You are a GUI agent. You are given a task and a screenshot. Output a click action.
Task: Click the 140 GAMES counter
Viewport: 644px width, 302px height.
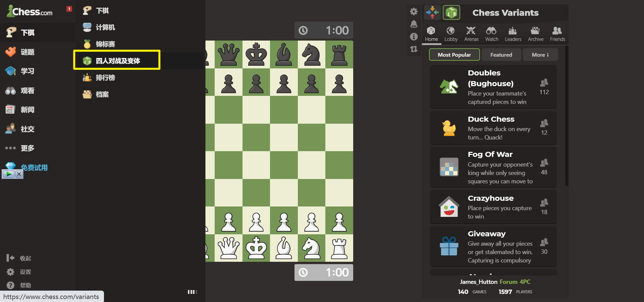[472, 292]
